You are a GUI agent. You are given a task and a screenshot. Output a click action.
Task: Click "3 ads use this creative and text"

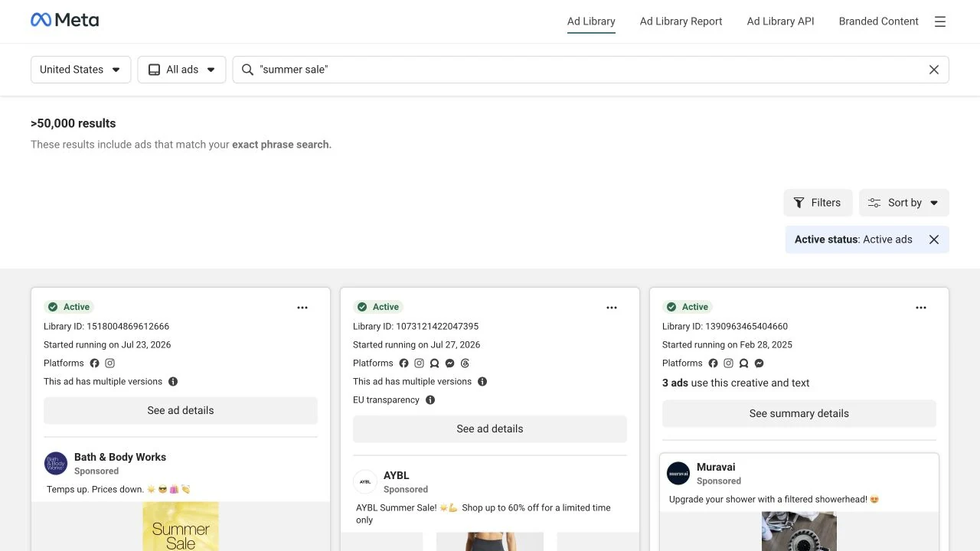point(736,383)
